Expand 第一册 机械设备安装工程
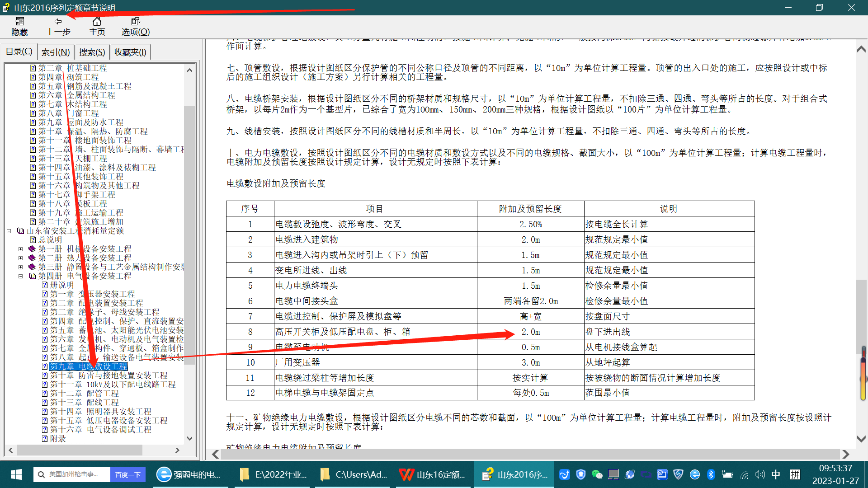Screen dimensions: 868x488 (x=20, y=249)
